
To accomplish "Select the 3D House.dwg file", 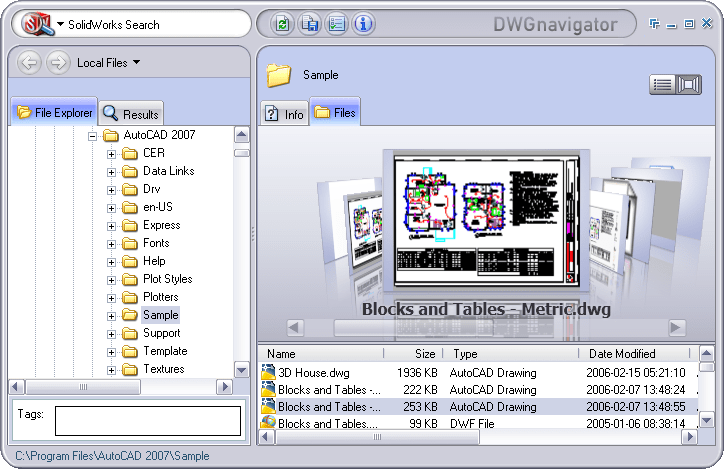I will (x=479, y=373).
